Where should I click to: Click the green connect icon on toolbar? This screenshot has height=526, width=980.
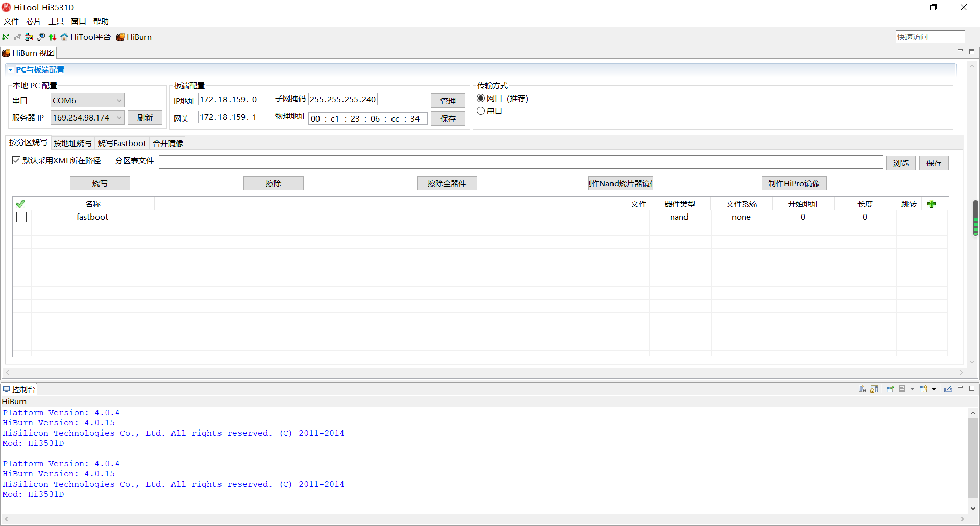click(x=6, y=37)
